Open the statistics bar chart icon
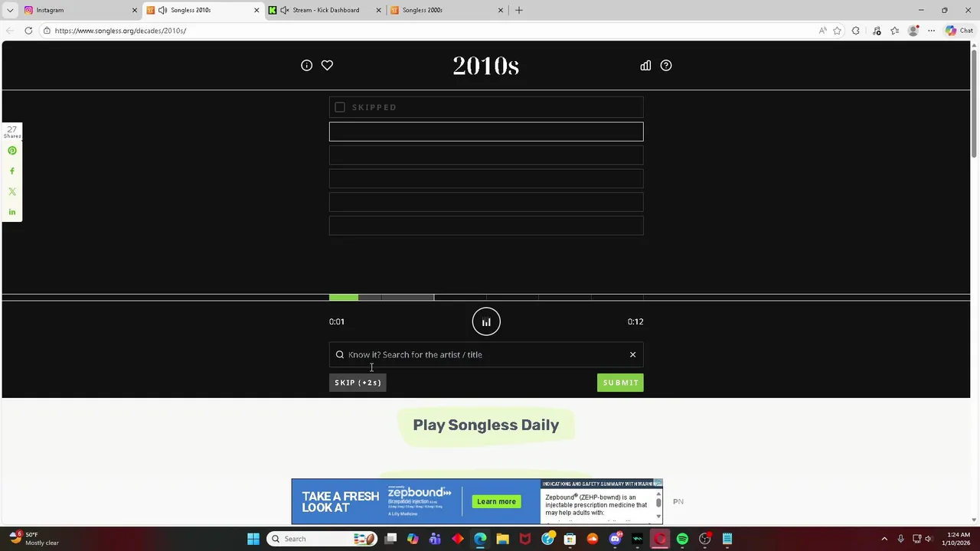Viewport: 980px width, 551px height. (645, 65)
